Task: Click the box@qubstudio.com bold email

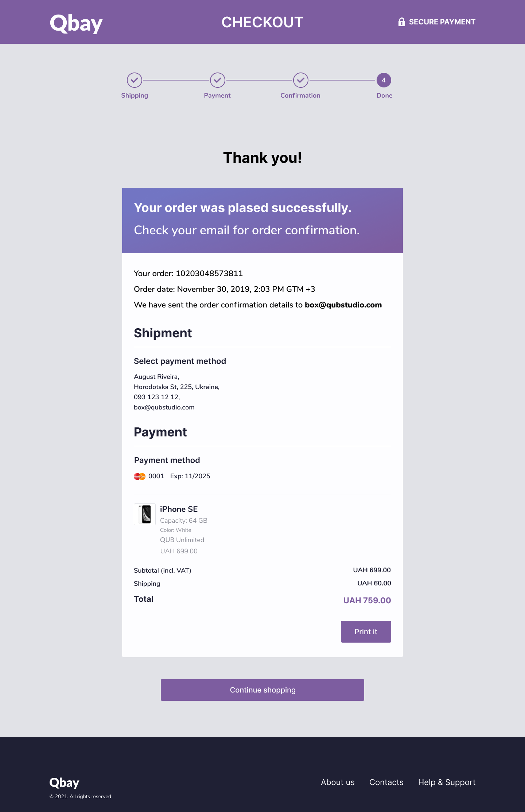Action: click(343, 305)
